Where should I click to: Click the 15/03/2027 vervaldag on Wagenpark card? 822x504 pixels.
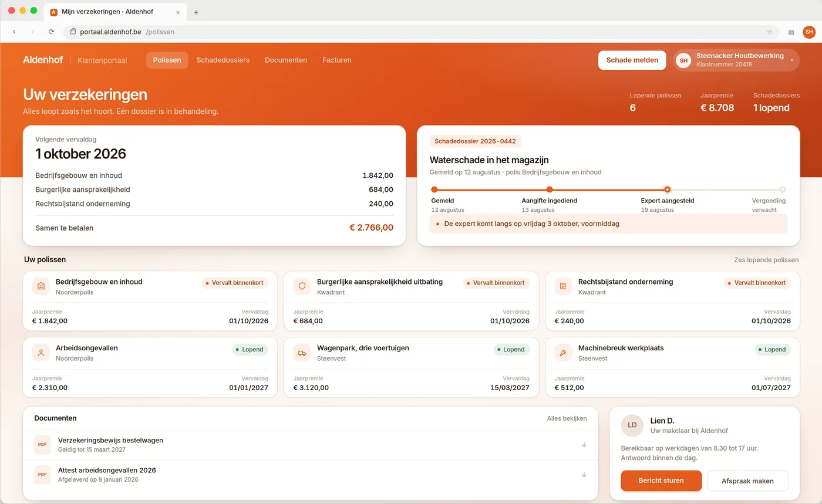(x=510, y=387)
